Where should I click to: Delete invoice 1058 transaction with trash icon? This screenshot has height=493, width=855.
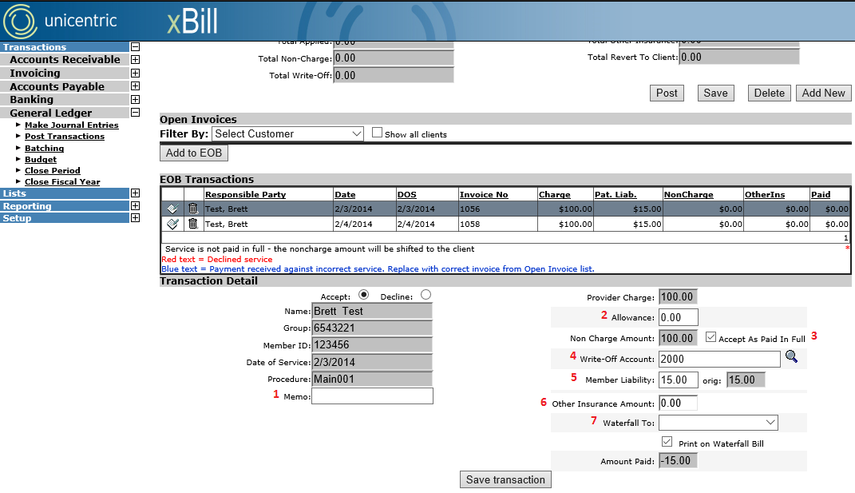coord(192,224)
